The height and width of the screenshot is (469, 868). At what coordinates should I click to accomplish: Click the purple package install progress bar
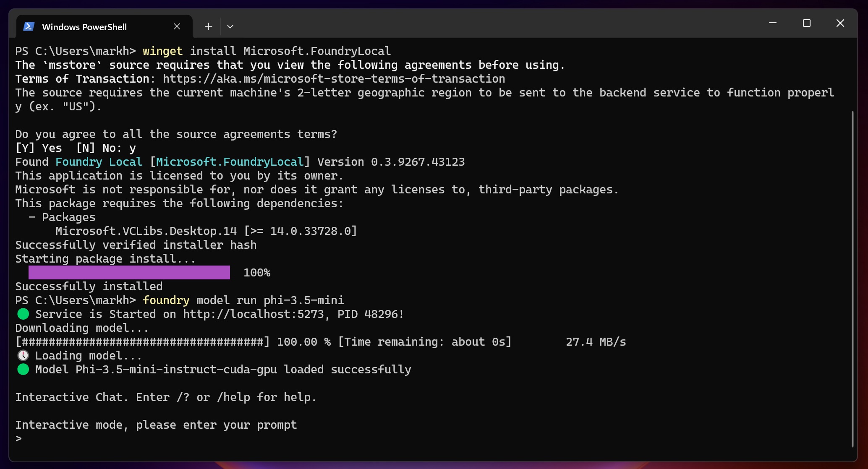tap(129, 273)
